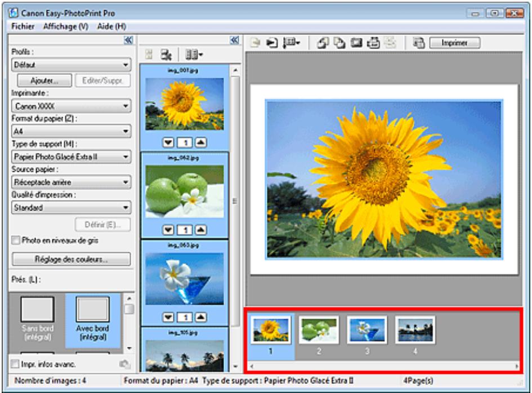Open the Fichier menu
Screen dimensions: 532x393
tap(23, 26)
